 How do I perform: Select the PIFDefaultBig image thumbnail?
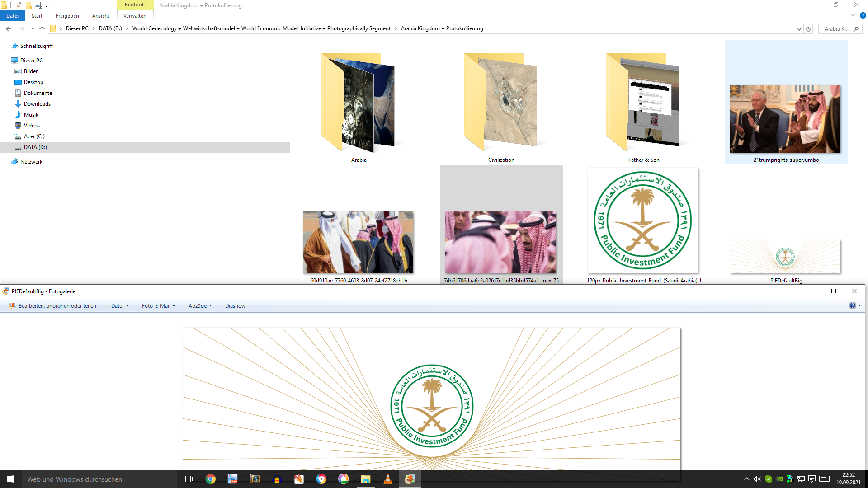[x=786, y=256]
